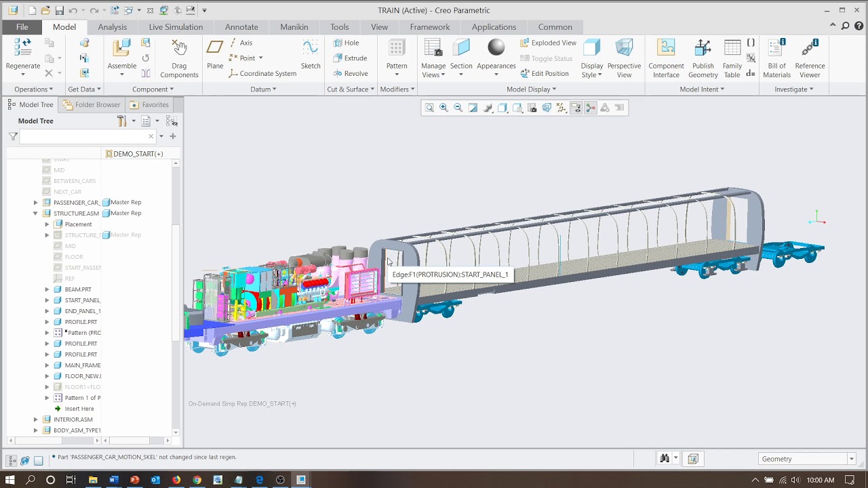Click Zoom In in graphics toolbar
The width and height of the screenshot is (868, 488).
tap(443, 108)
